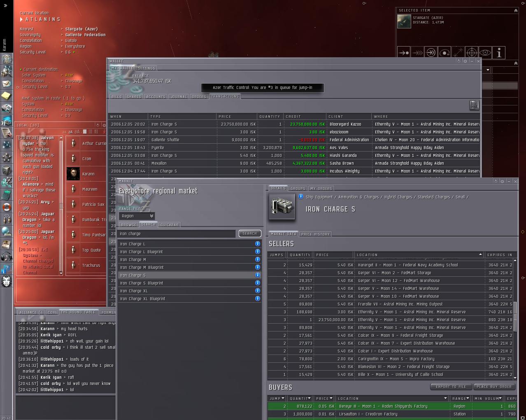
Task: Click the Show Info icon in Selected Item
Action: [x=499, y=53]
